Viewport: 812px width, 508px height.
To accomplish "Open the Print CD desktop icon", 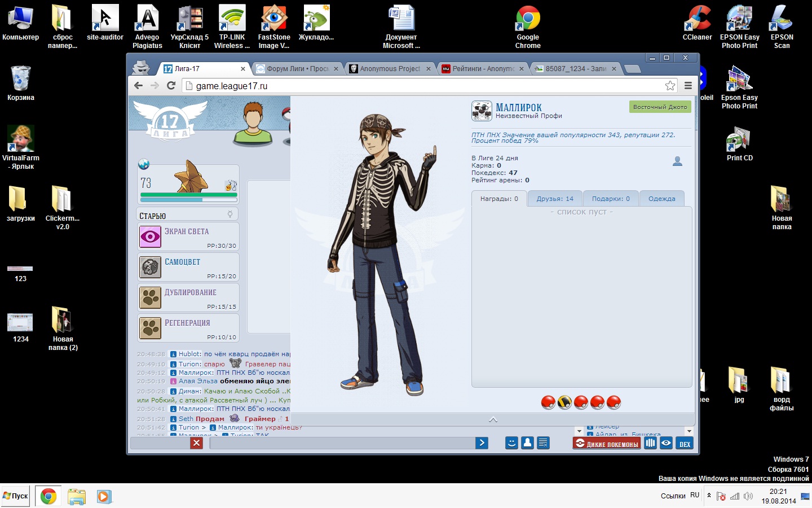I will 739,144.
